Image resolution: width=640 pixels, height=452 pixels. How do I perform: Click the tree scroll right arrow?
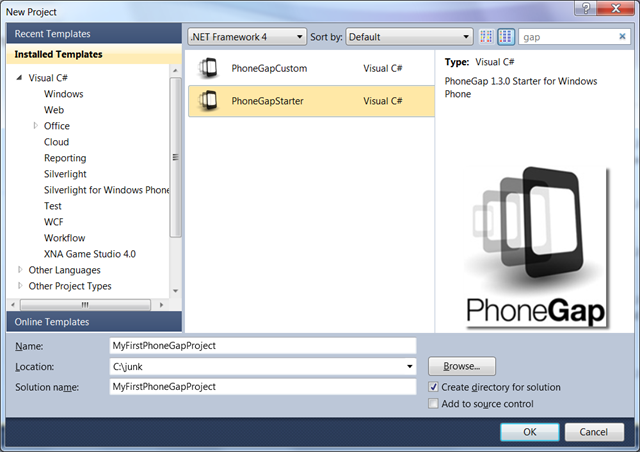click(x=161, y=305)
